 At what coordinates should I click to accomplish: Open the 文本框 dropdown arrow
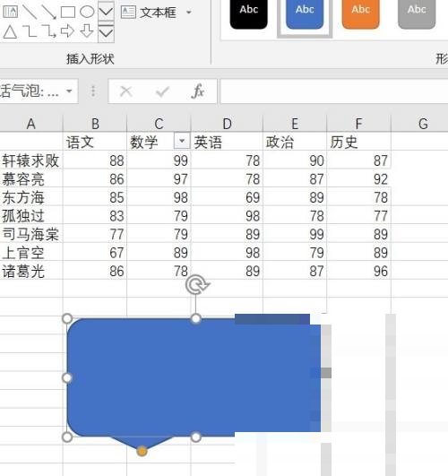pos(189,13)
